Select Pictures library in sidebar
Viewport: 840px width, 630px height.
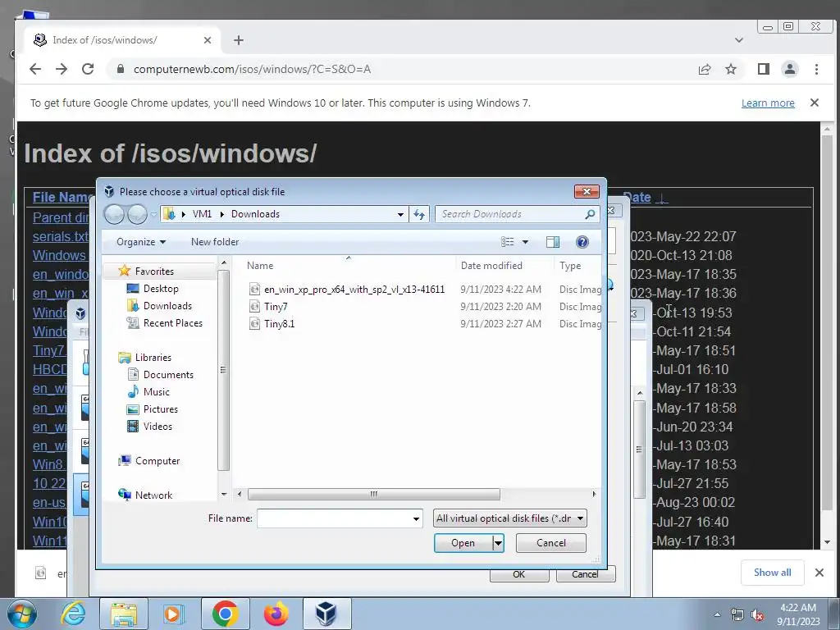pos(152,409)
